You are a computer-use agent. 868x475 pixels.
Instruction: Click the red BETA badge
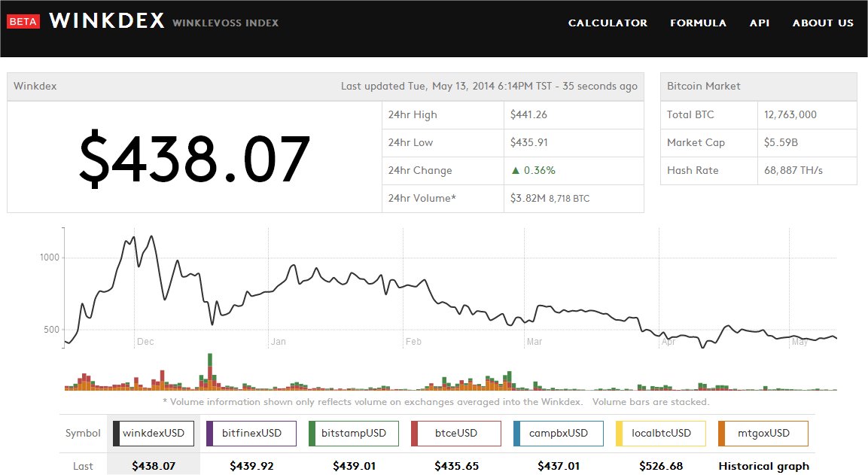(x=23, y=22)
